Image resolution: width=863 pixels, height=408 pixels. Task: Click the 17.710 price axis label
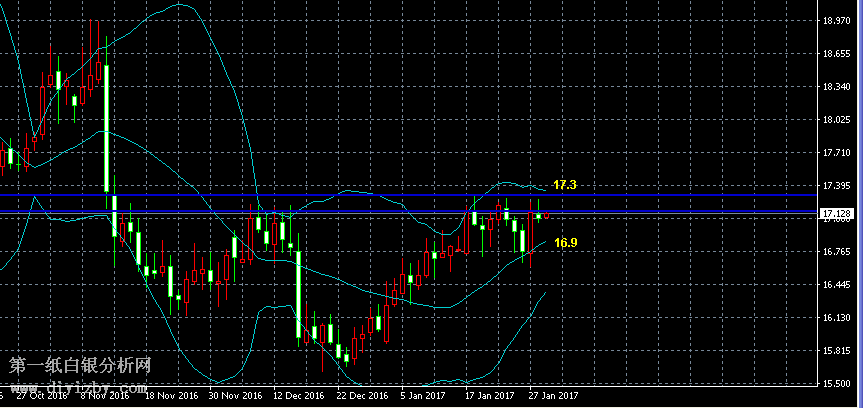click(836, 153)
